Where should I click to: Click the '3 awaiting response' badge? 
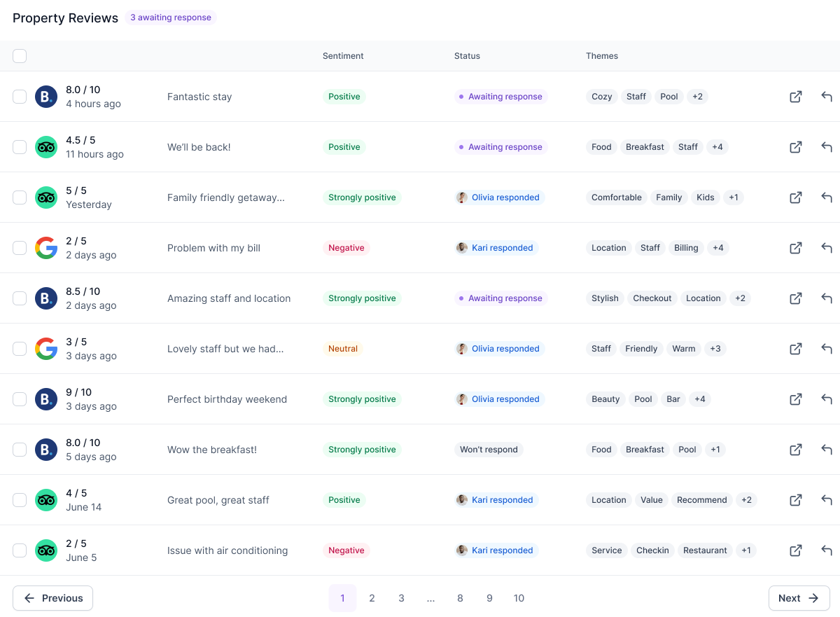click(171, 18)
